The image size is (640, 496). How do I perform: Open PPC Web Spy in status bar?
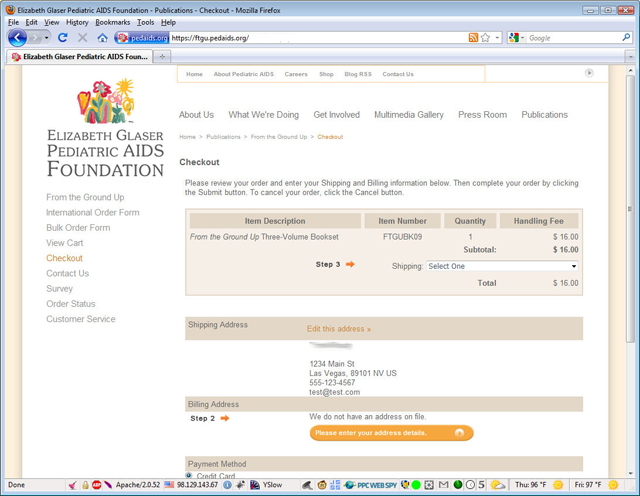click(x=370, y=485)
